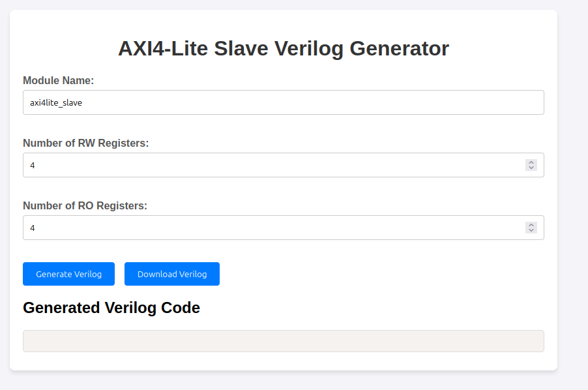Focus the Number of RW Registers field
588x390 pixels.
click(x=274, y=165)
